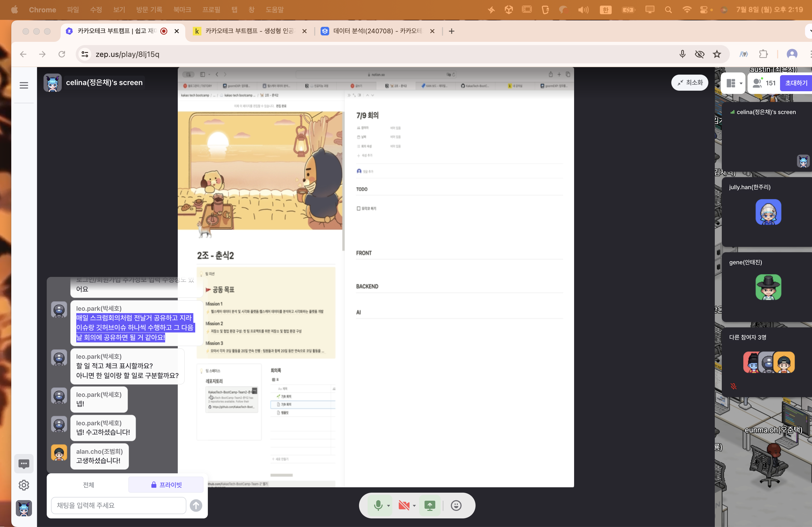Reload the zep.us page
Screen dimensions: 812x527
coord(62,54)
